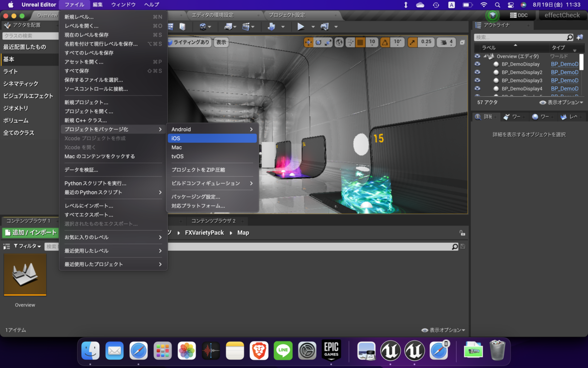This screenshot has height=368, width=588.
Task: Click the outliner search magnifier
Action: coord(570,37)
